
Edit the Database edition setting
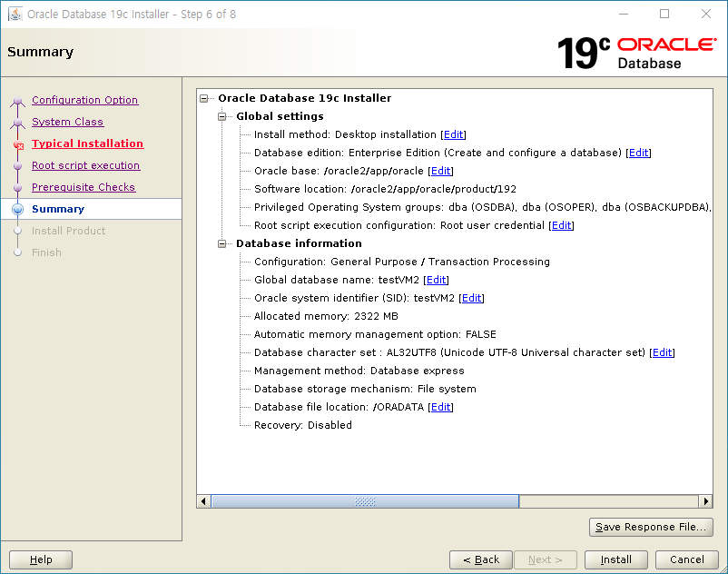[639, 153]
